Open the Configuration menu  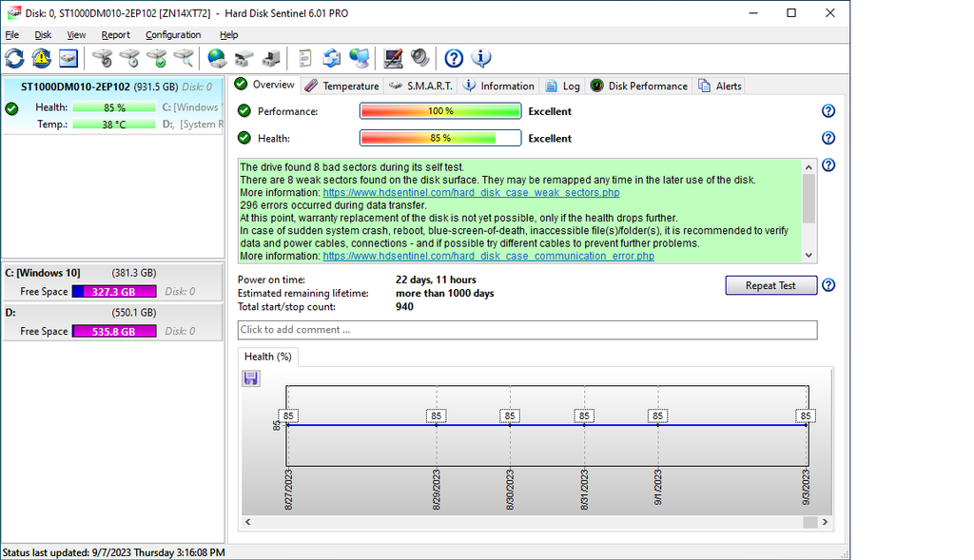tap(173, 35)
